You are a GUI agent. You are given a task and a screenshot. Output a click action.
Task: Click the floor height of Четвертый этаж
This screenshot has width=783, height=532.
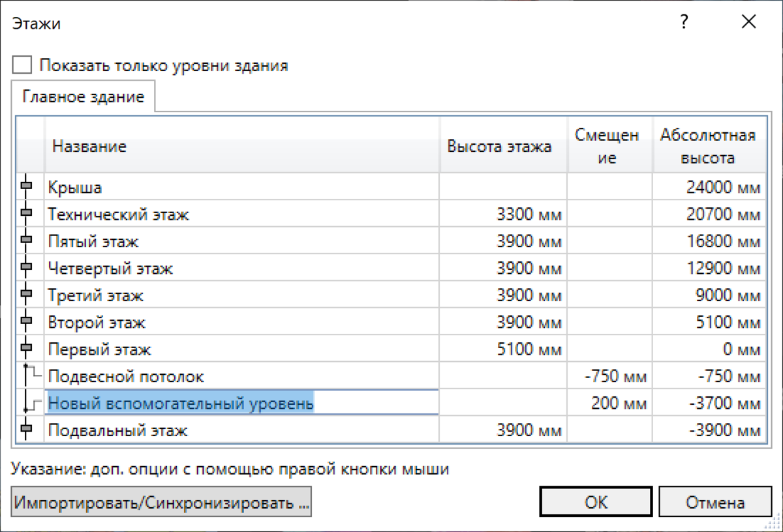[x=504, y=268]
